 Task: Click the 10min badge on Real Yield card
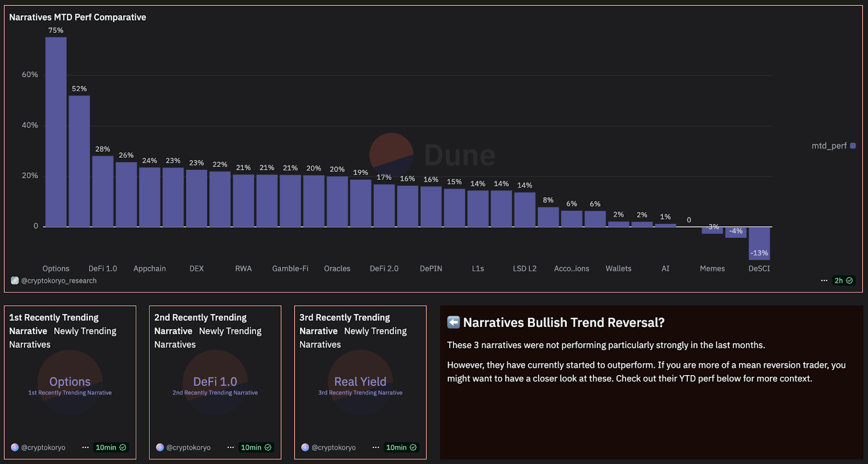pyautogui.click(x=401, y=447)
